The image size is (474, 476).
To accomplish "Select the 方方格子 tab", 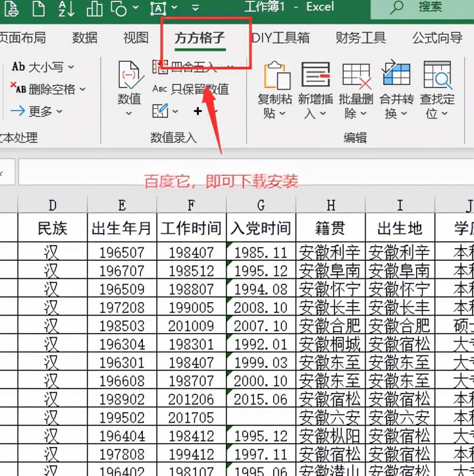I will (199, 38).
